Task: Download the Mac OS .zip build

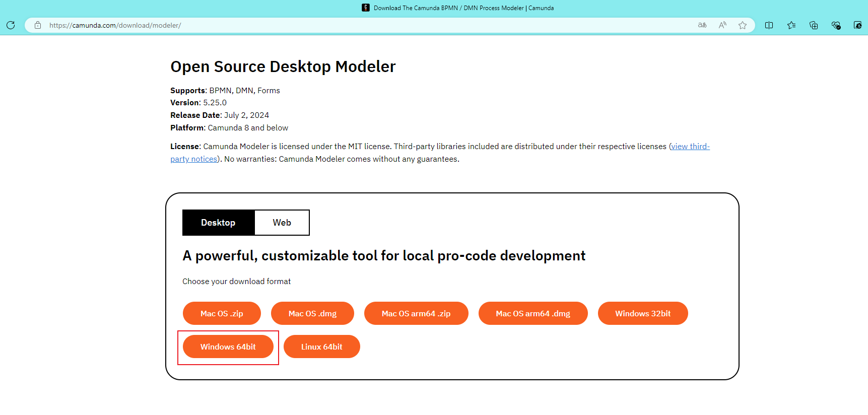Action: click(x=222, y=313)
